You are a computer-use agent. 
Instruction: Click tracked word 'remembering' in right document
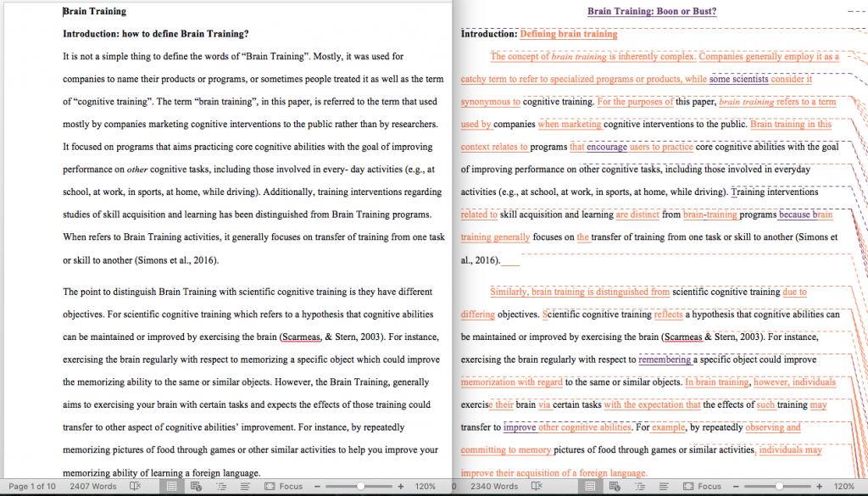(x=665, y=359)
